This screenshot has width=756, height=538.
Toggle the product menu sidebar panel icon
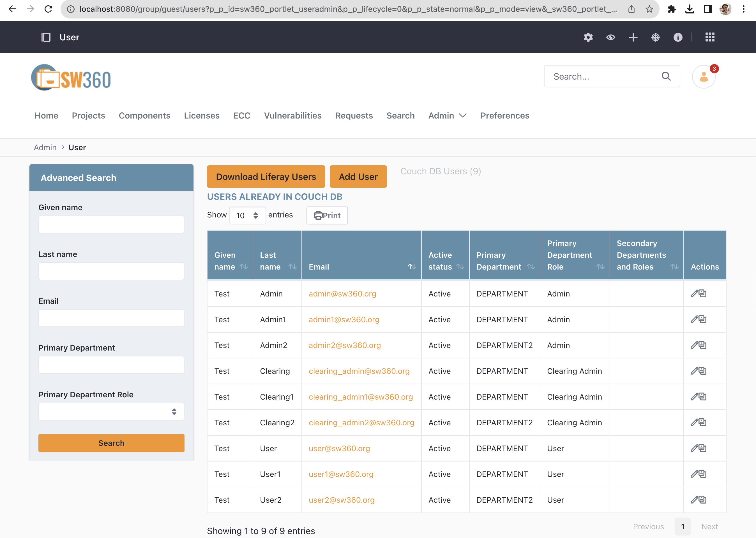[x=46, y=37]
